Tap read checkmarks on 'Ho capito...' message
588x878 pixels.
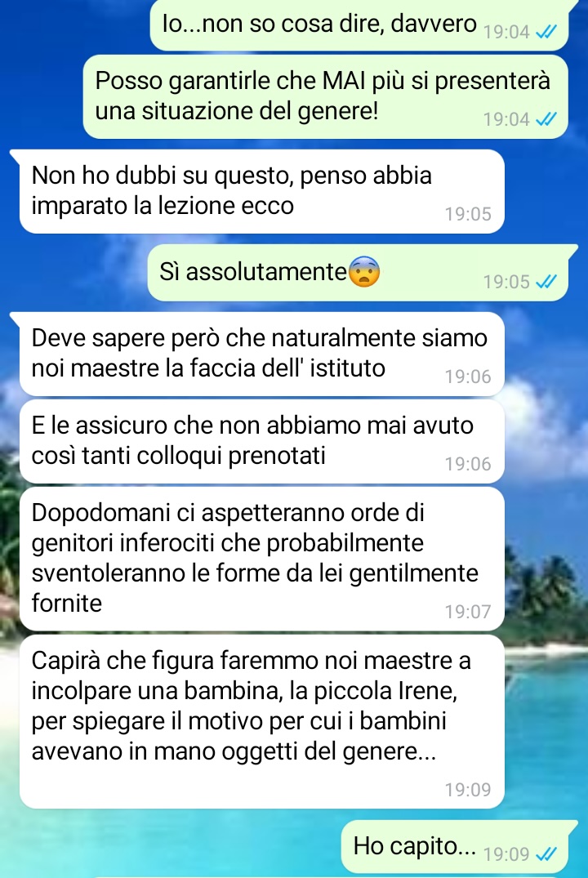tap(546, 853)
